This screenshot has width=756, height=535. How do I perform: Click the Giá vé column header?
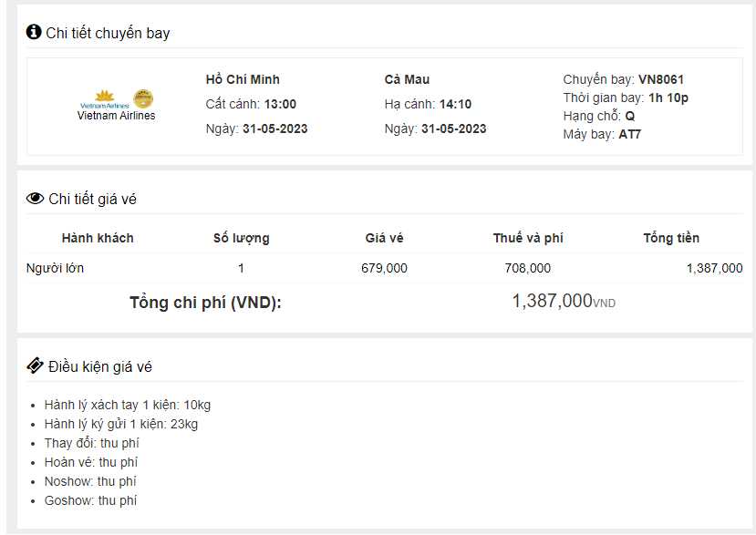click(x=384, y=238)
